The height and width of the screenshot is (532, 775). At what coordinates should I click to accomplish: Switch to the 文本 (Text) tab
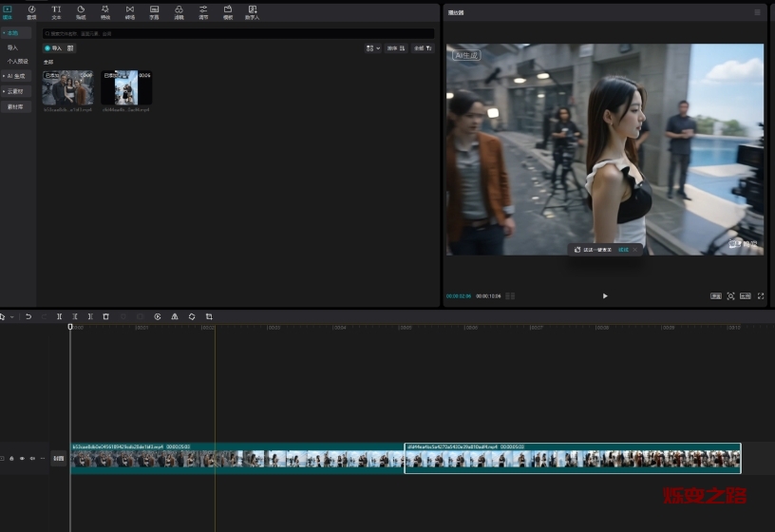click(x=56, y=12)
